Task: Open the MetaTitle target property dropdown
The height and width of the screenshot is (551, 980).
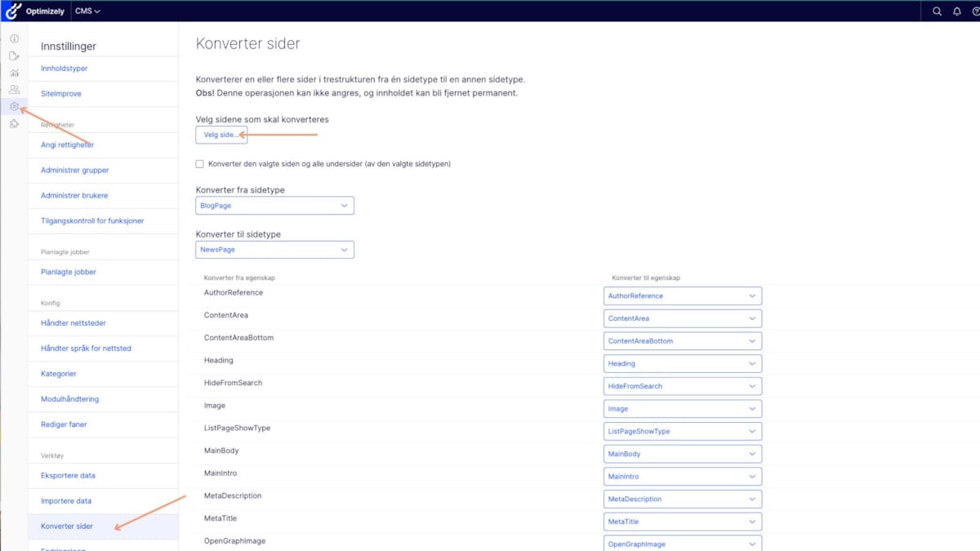Action: point(682,522)
